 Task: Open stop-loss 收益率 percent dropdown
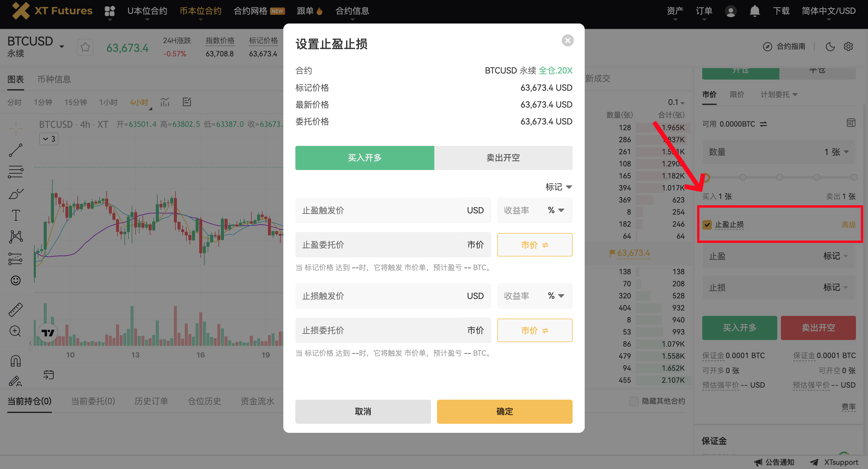[556, 296]
